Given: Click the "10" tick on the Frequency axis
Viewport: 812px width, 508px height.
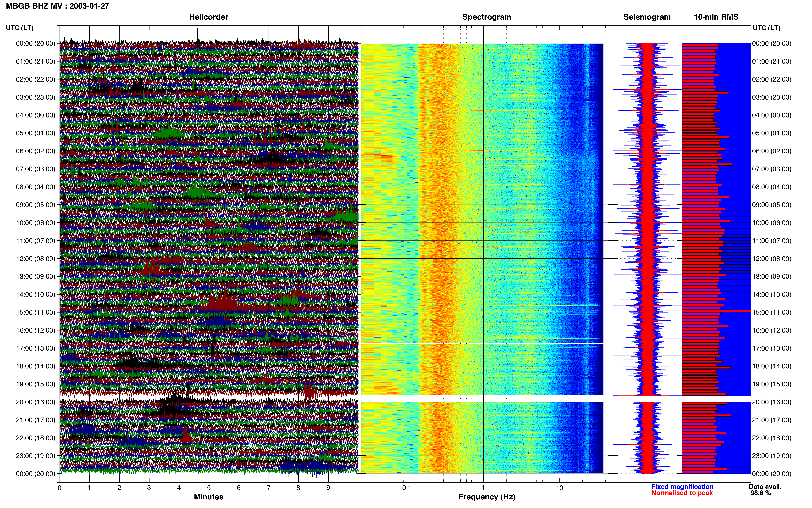Looking at the screenshot, I should [x=559, y=487].
